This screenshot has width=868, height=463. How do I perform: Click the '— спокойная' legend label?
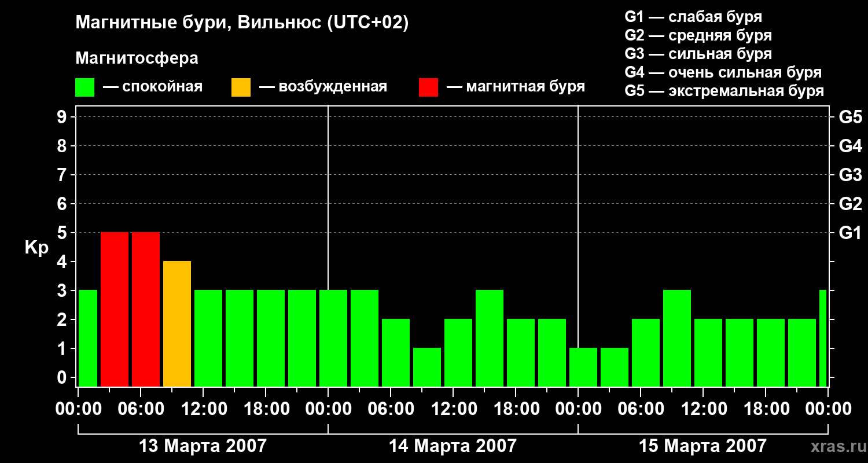153,87
